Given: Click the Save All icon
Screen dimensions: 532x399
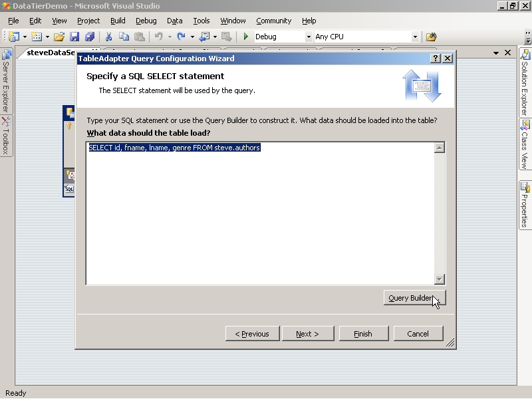Looking at the screenshot, I should coord(90,37).
